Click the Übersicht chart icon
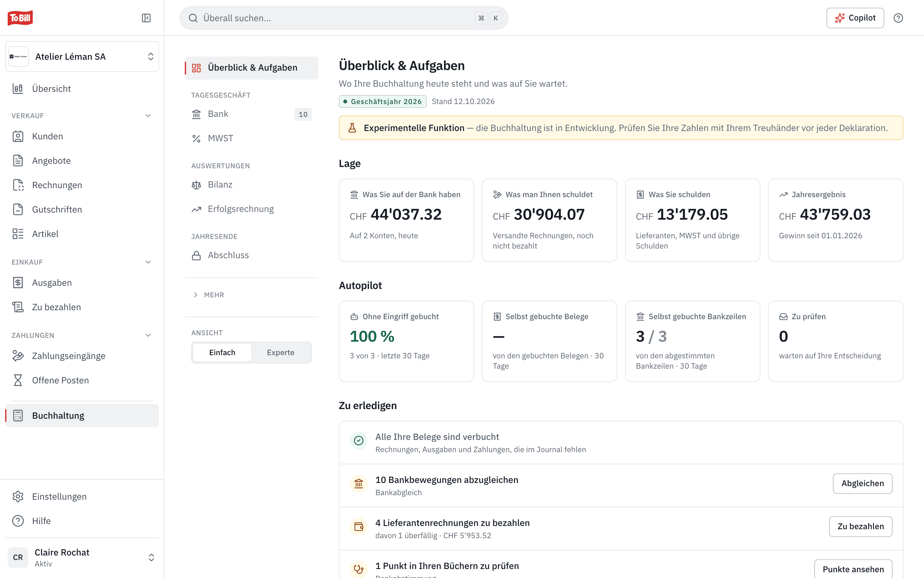The image size is (924, 578). [18, 89]
